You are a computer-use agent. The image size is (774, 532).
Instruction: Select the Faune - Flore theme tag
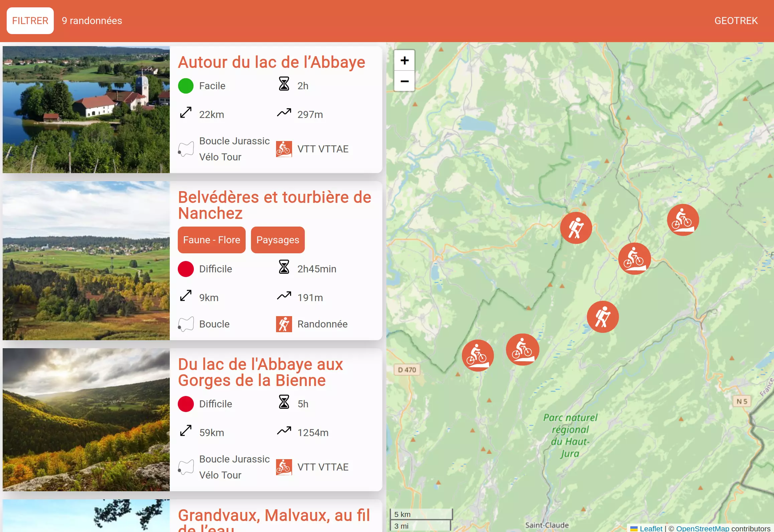tap(212, 240)
